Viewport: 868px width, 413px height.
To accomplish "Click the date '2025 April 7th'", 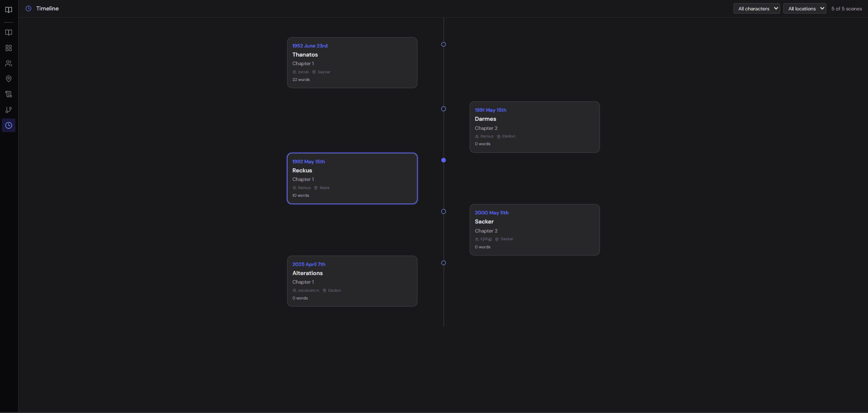I will pos(309,264).
